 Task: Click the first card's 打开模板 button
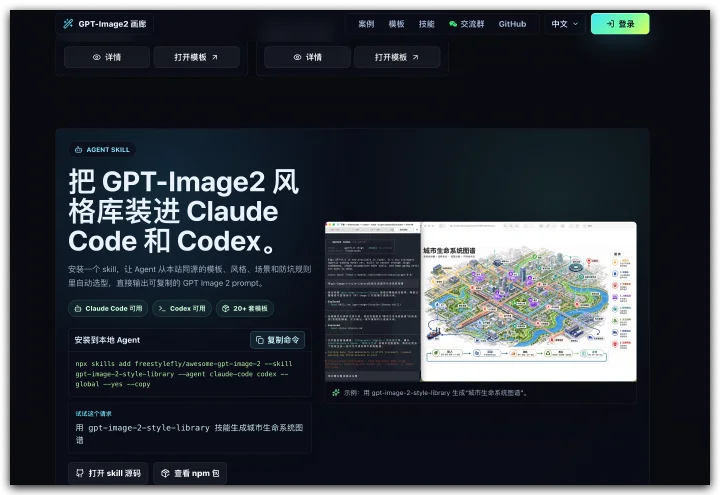(x=197, y=57)
